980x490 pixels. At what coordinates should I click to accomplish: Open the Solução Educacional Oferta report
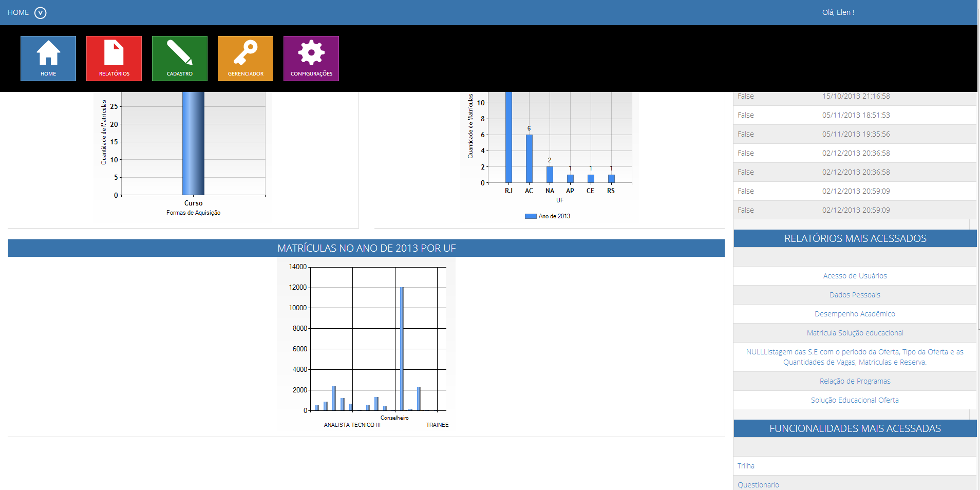855,400
